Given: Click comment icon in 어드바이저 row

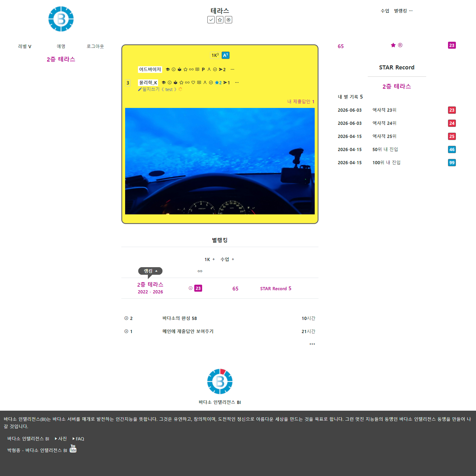Looking at the screenshot, I should tap(197, 69).
